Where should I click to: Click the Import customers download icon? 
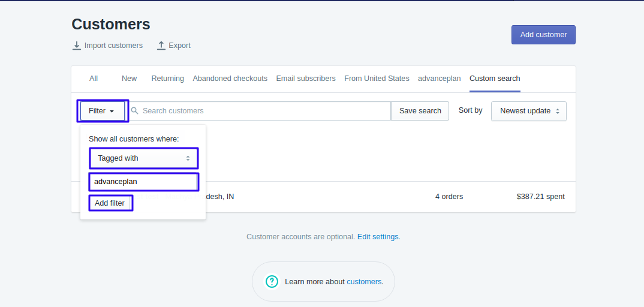(x=76, y=46)
